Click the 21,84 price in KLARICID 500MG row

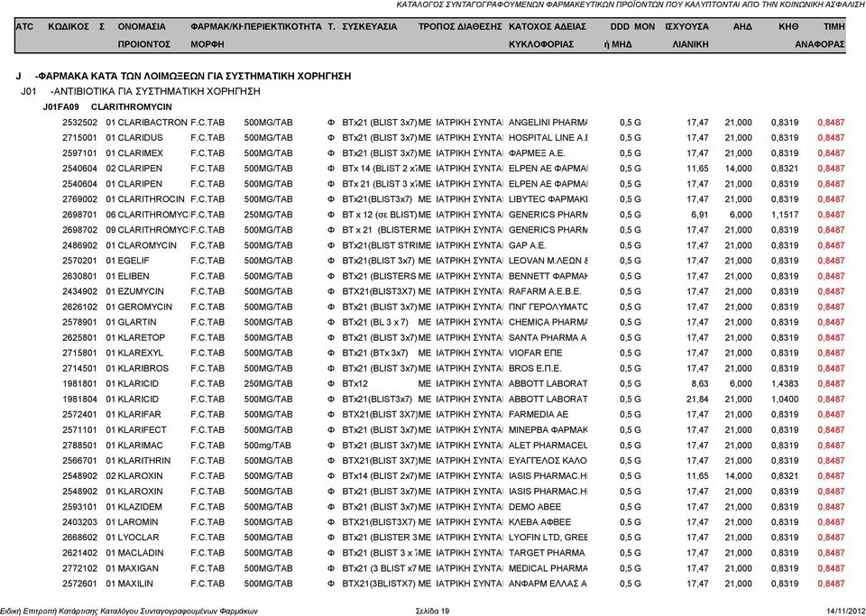click(697, 400)
